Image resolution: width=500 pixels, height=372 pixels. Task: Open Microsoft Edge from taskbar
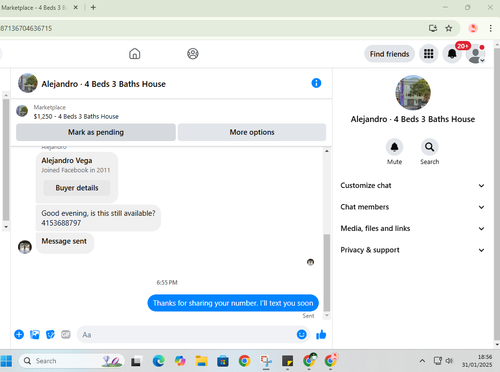pos(159,361)
